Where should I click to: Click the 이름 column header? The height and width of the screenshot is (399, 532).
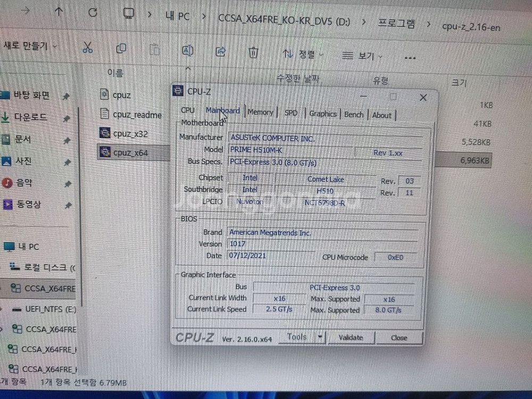(x=115, y=73)
